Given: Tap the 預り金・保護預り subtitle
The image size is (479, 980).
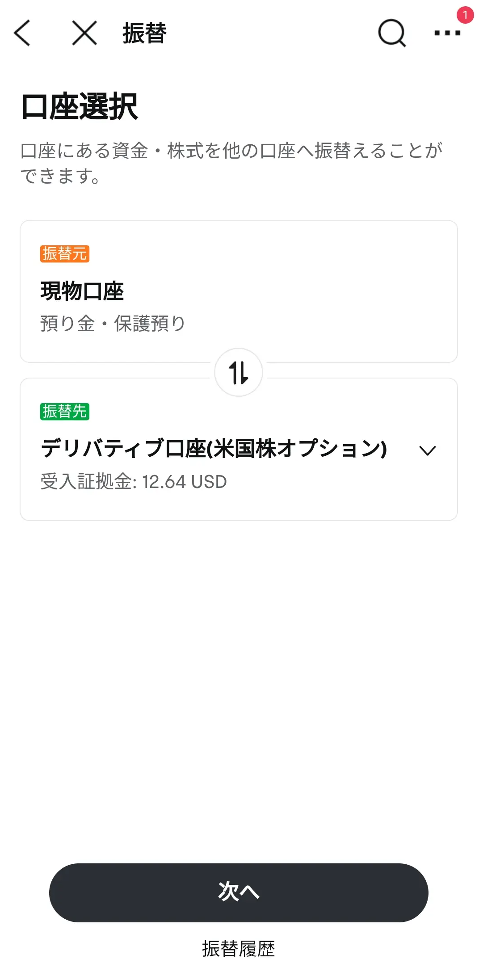Looking at the screenshot, I should tap(113, 324).
